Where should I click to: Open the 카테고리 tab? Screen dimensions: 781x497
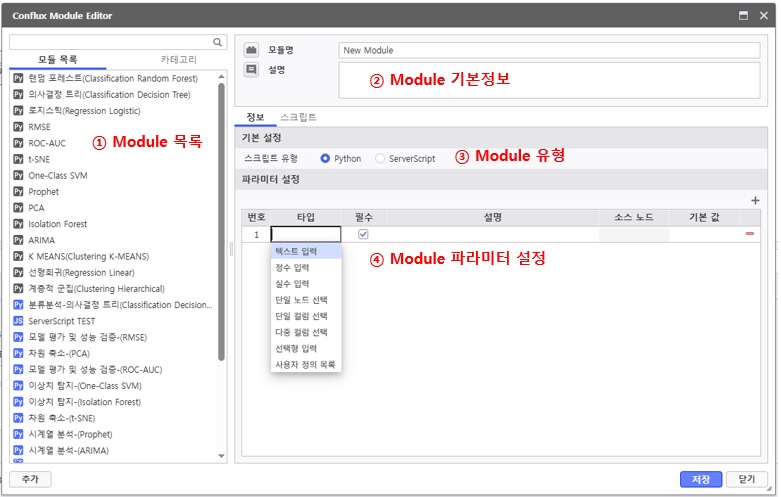(x=179, y=60)
